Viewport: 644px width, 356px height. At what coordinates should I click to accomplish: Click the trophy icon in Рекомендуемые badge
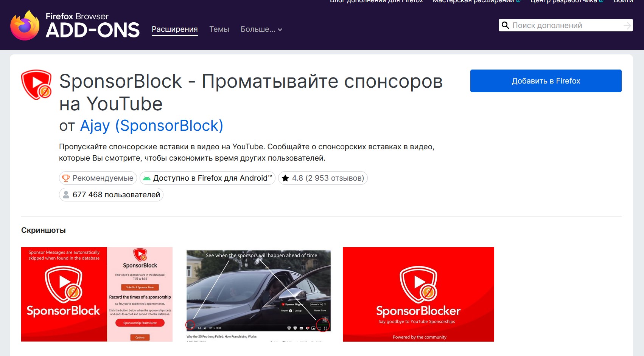[x=66, y=178]
